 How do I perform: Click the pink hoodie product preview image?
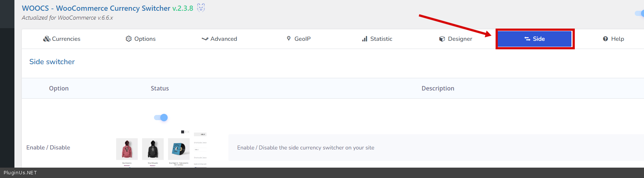click(127, 149)
